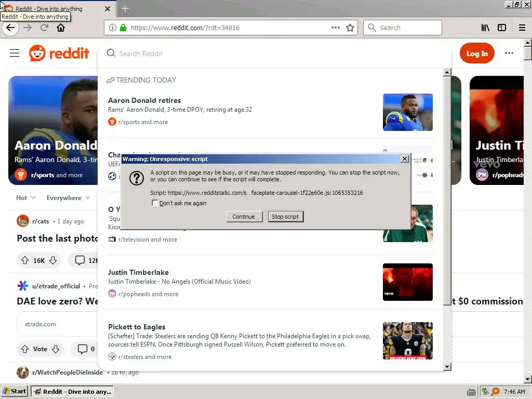Click the r/cats community avatar
The image size is (532, 399).
pos(23,221)
